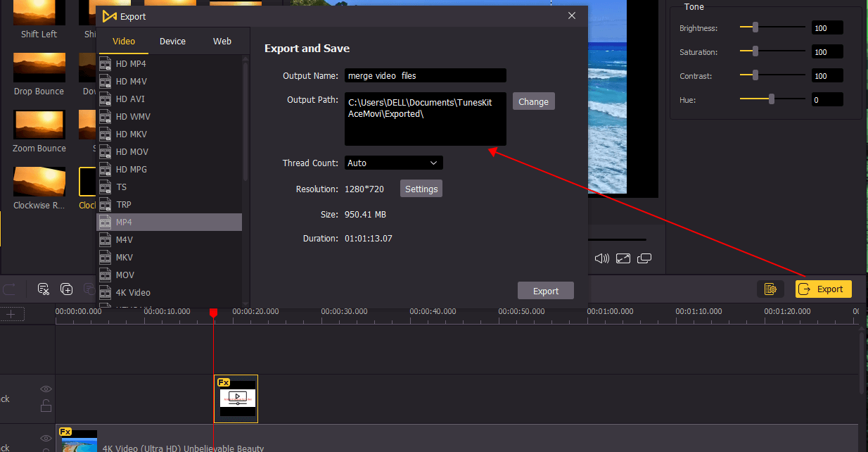Click the Brightness value field
This screenshot has width=868, height=452.
tap(827, 28)
